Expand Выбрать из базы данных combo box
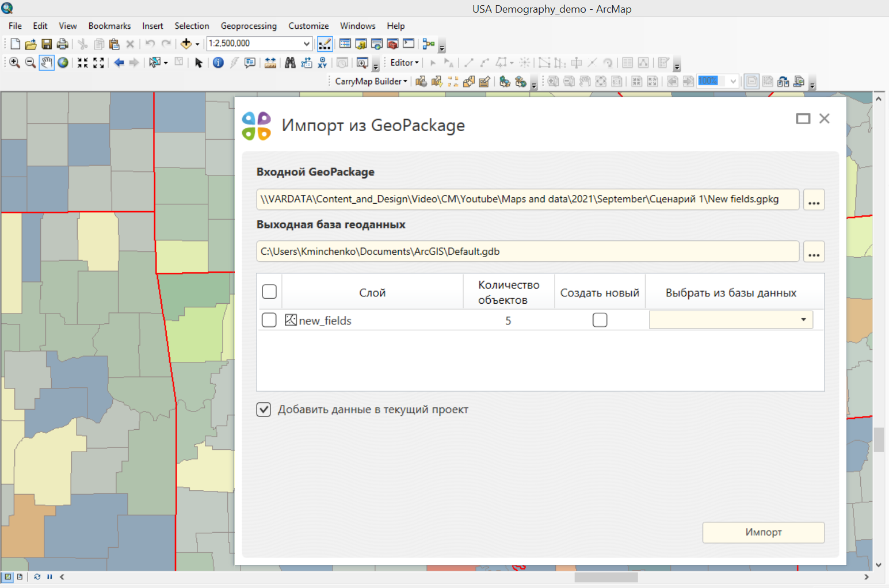The width and height of the screenshot is (889, 588). tap(803, 320)
